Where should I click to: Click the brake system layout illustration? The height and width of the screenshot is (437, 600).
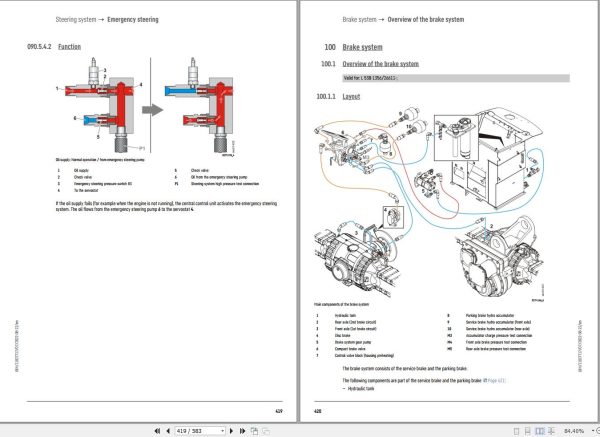[x=429, y=205]
